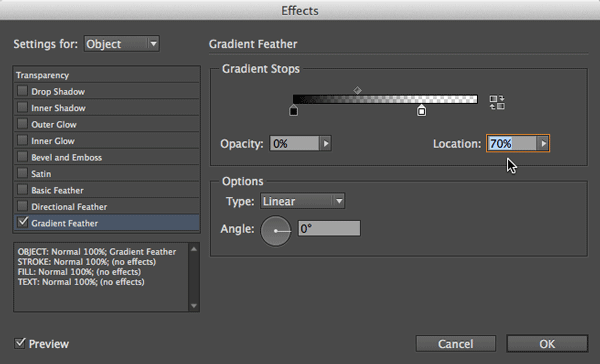Enable the Drop Shadow checkbox
This screenshot has height=364, width=600.
tap(22, 91)
